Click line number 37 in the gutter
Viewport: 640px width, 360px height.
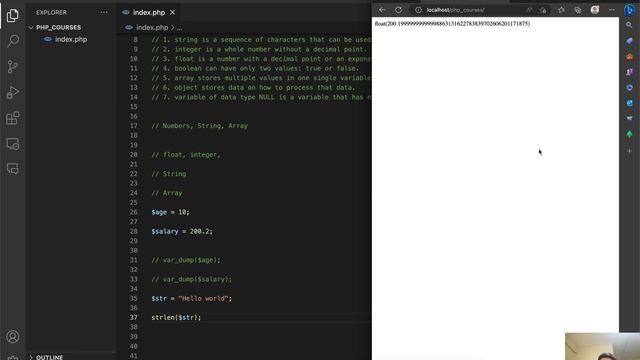(x=133, y=317)
